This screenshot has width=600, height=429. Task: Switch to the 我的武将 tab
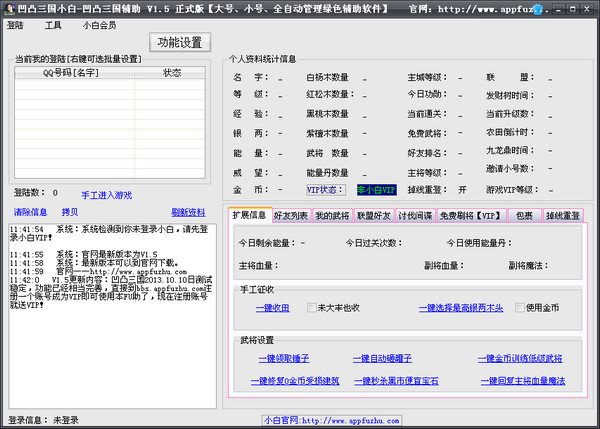333,216
